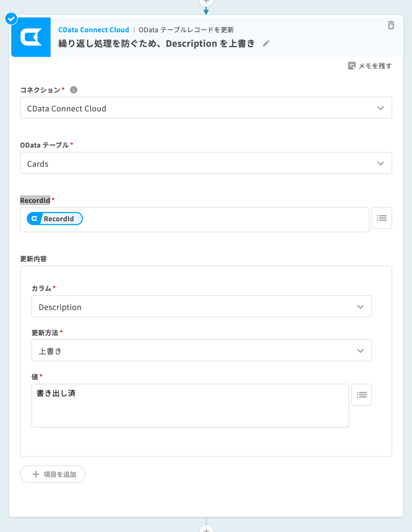Image resolution: width=412 pixels, height=532 pixels.
Task: Open the コネクション dropdown
Action: (x=206, y=108)
